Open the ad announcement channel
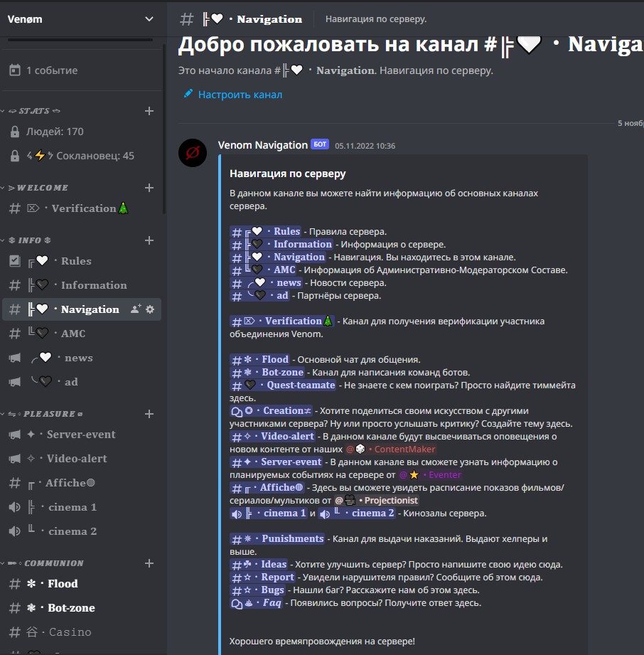The image size is (644, 655). (x=82, y=382)
